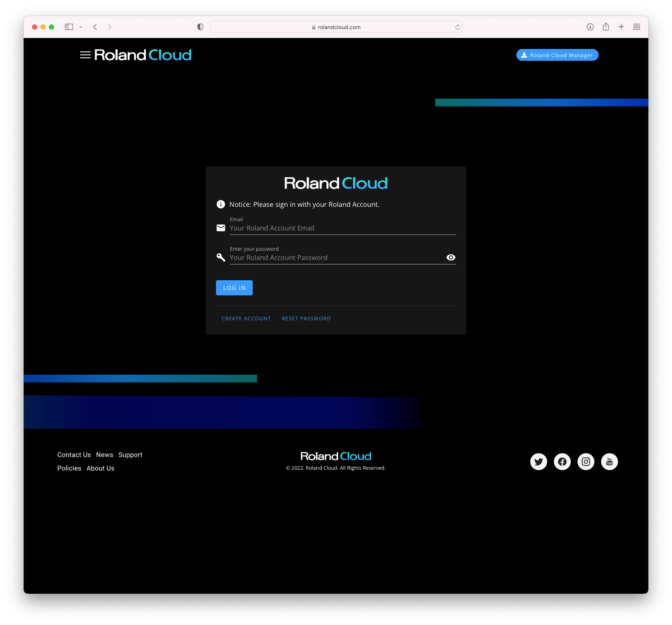Expand the sidebar tab group dropdown

tap(81, 27)
